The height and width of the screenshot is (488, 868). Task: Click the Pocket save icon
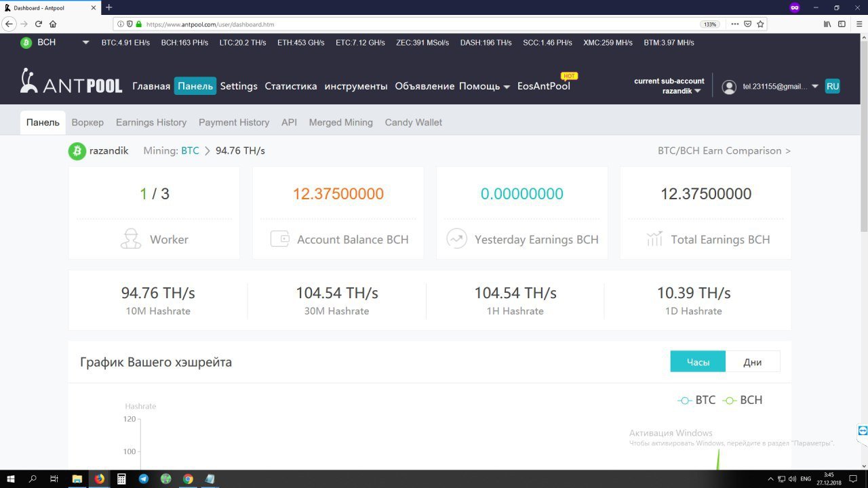click(x=747, y=24)
